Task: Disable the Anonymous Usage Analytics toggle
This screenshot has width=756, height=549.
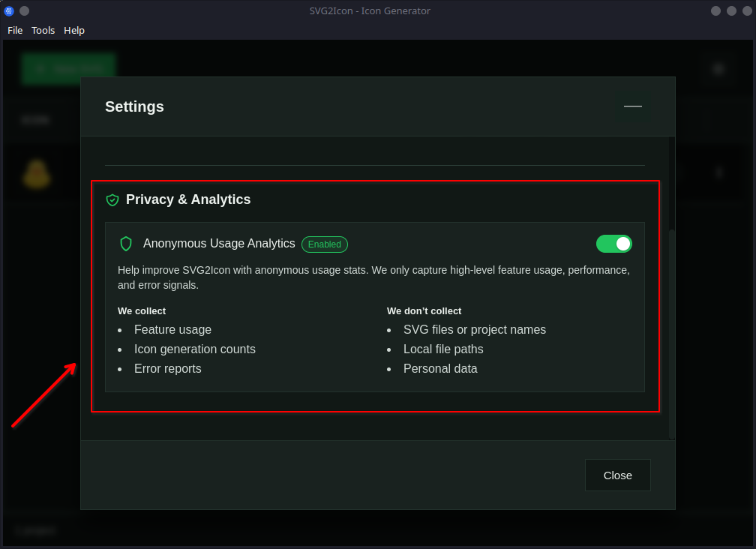Action: (x=614, y=244)
